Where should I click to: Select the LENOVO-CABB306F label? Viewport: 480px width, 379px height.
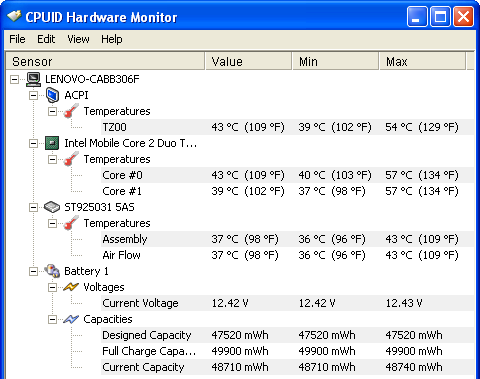[92, 79]
